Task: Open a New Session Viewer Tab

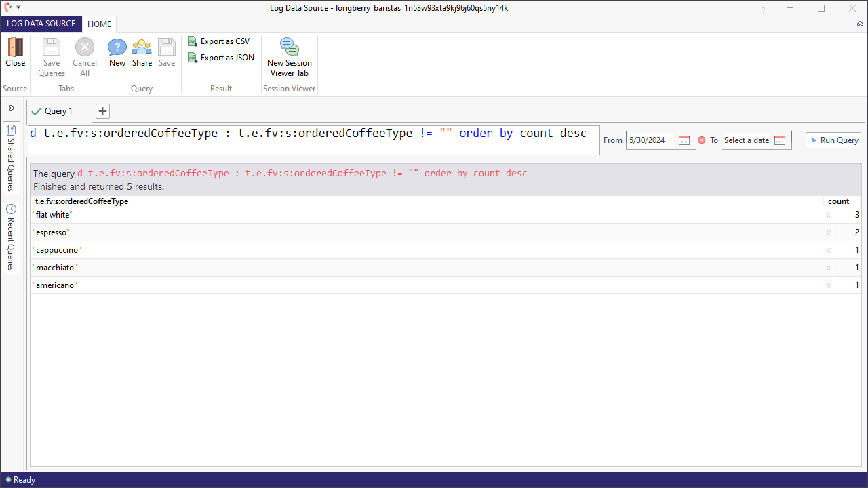Action: (289, 56)
